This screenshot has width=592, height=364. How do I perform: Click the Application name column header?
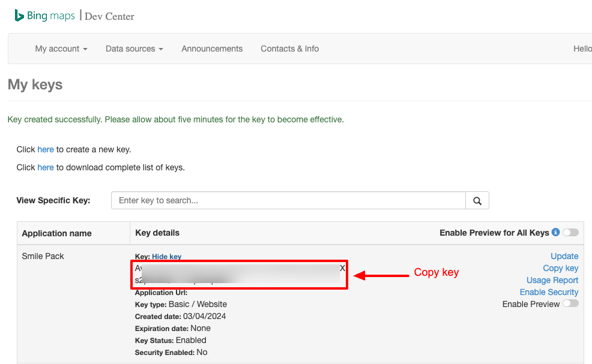56,233
